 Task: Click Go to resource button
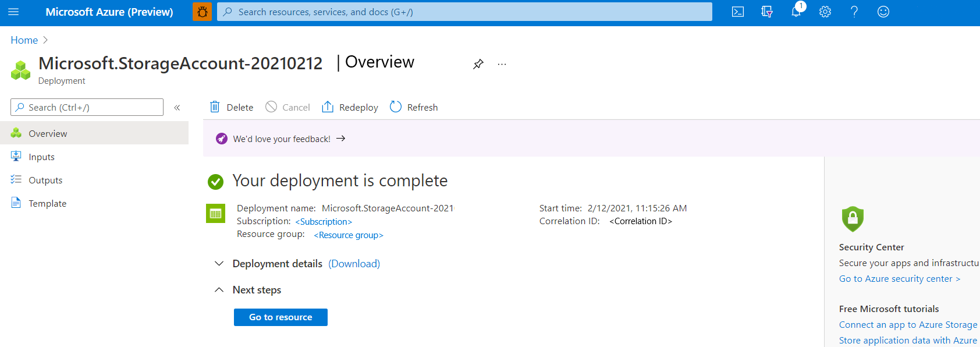[280, 317]
